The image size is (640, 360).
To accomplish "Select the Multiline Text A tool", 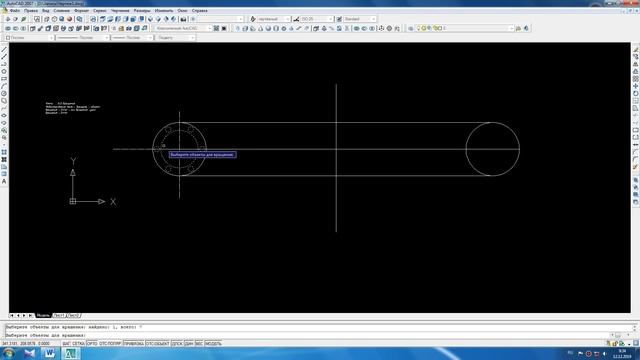I will [4, 181].
